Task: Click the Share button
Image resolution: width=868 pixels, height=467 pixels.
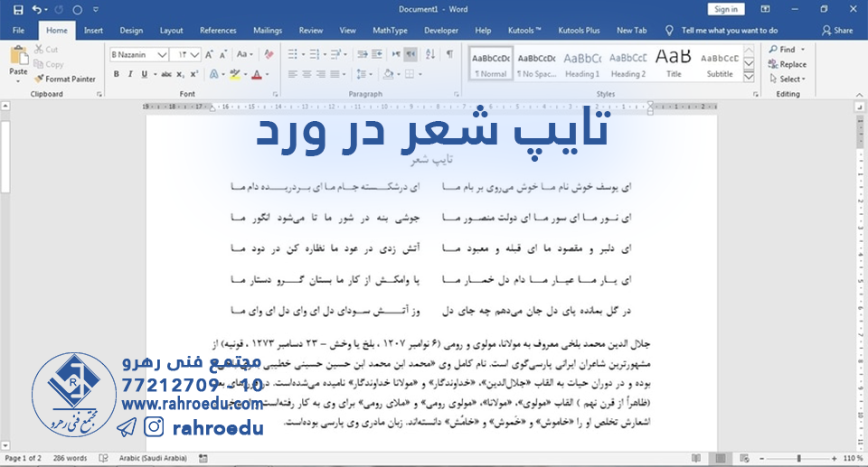Action: [837, 31]
